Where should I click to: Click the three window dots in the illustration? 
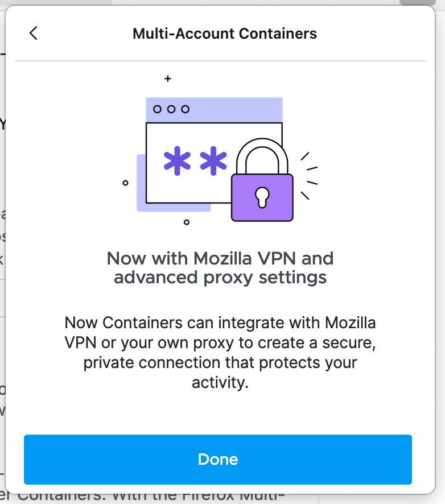pyautogui.click(x=171, y=108)
